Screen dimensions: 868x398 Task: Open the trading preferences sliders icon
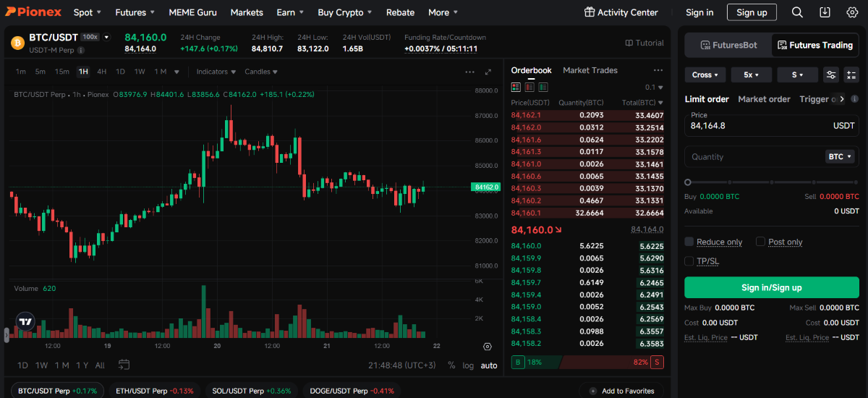pos(831,75)
